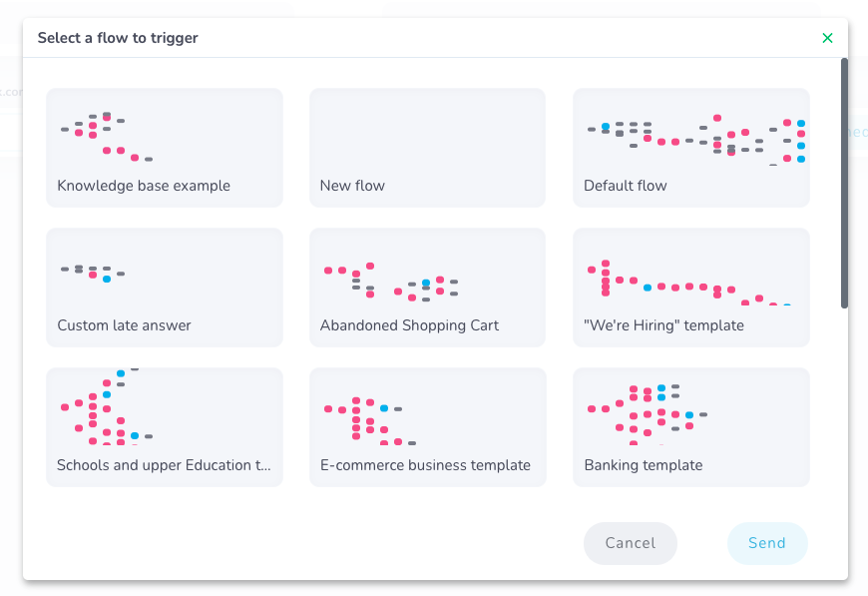
Task: Click the Schools template diagram preview
Action: point(106,409)
